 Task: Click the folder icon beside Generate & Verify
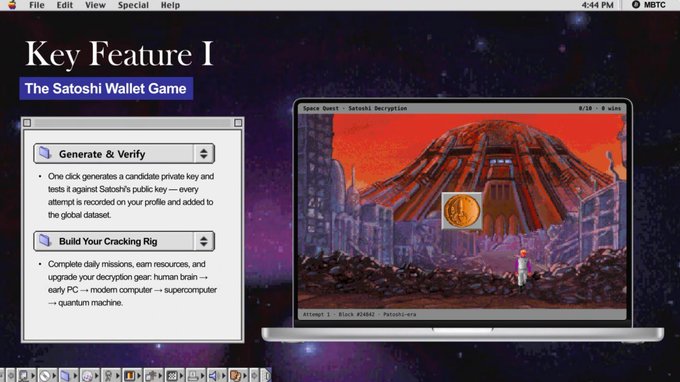(x=45, y=153)
